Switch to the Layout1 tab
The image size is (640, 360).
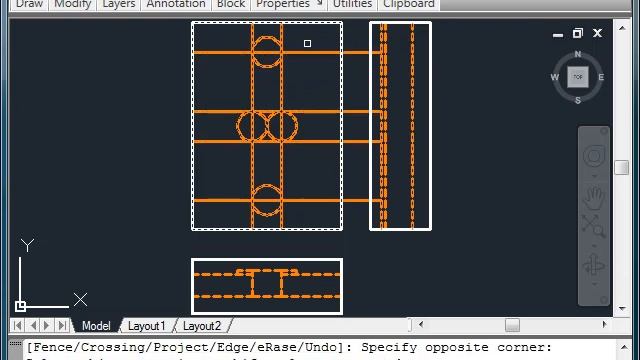(x=147, y=326)
